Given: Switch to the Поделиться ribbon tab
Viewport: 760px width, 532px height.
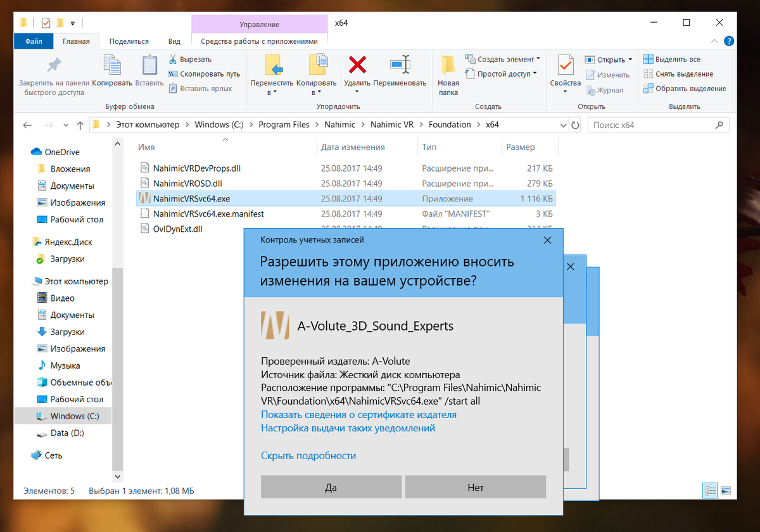Looking at the screenshot, I should tap(129, 41).
